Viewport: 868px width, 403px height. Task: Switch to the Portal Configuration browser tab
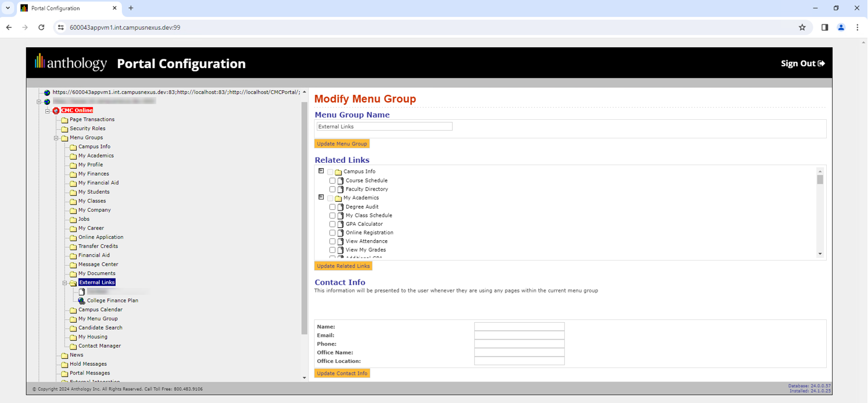point(69,8)
